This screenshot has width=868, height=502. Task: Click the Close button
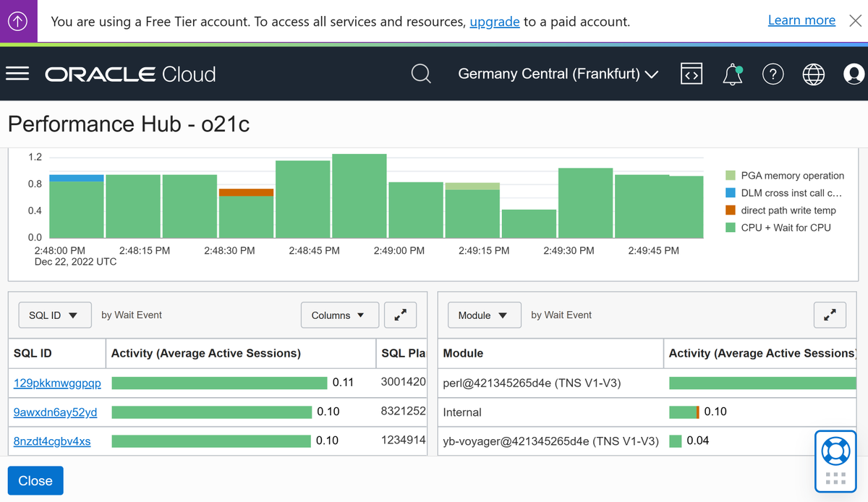pos(35,481)
